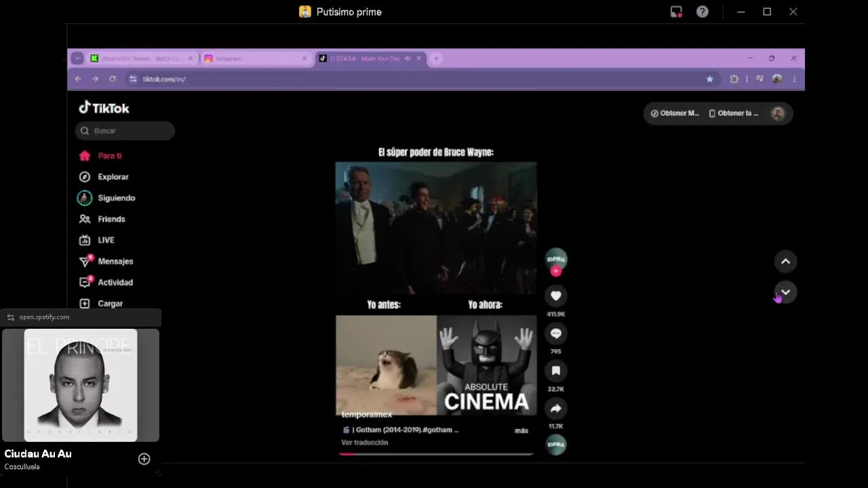
Task: Open the creator avatar above the like button
Action: (556, 259)
